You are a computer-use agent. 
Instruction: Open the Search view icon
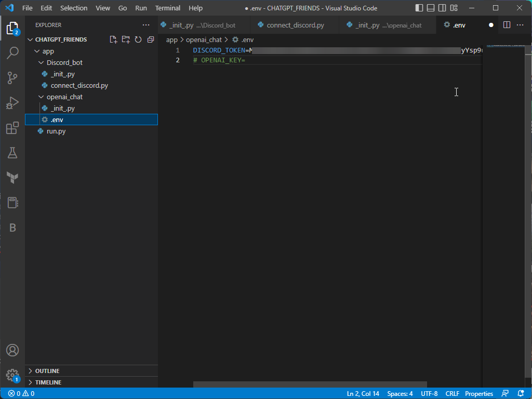pyautogui.click(x=12, y=52)
